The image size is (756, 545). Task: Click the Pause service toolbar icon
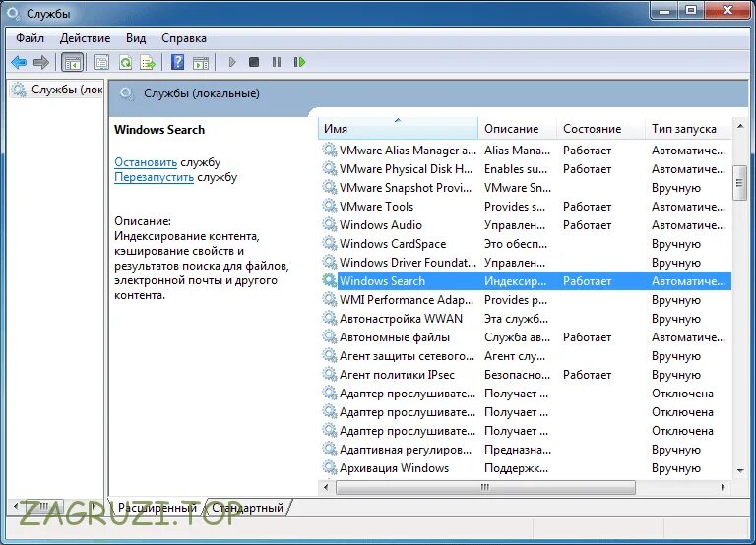coord(277,62)
